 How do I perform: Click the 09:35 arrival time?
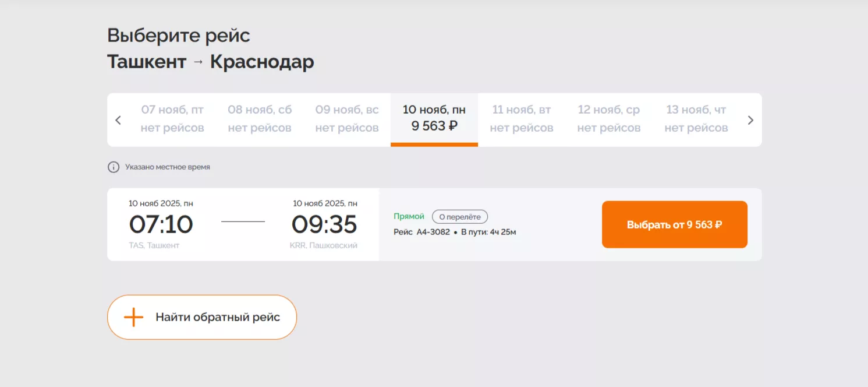click(x=324, y=224)
